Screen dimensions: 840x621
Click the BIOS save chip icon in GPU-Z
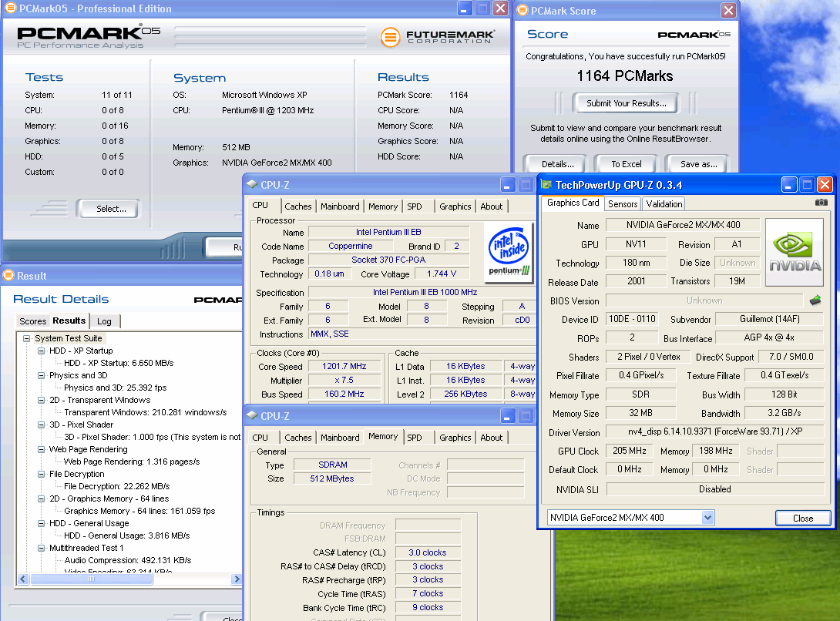click(x=815, y=300)
